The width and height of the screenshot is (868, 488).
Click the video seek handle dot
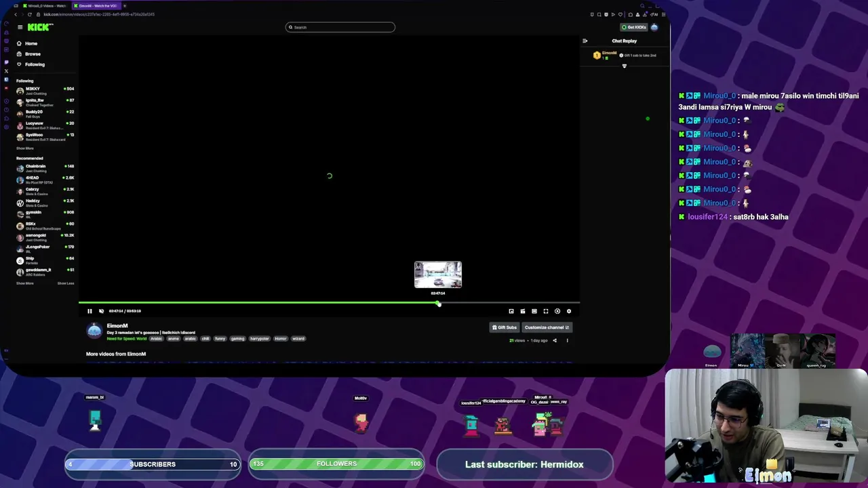[x=439, y=304]
